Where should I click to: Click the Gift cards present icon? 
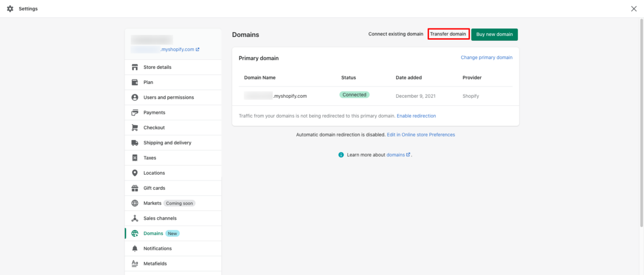point(135,188)
